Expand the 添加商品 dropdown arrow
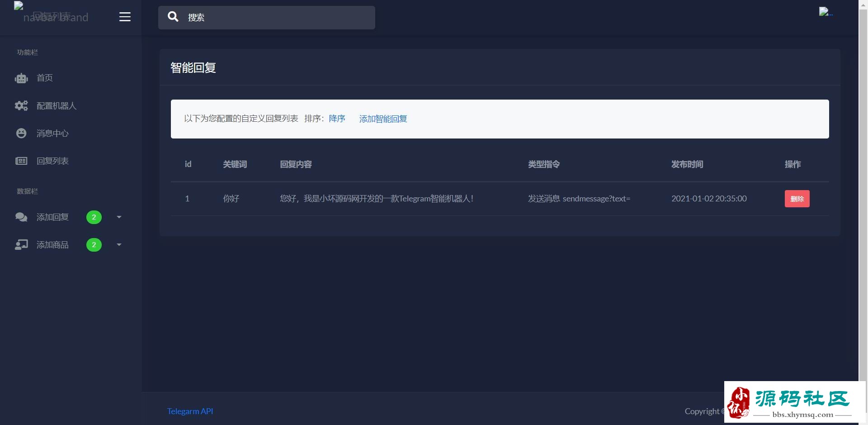 coord(119,245)
